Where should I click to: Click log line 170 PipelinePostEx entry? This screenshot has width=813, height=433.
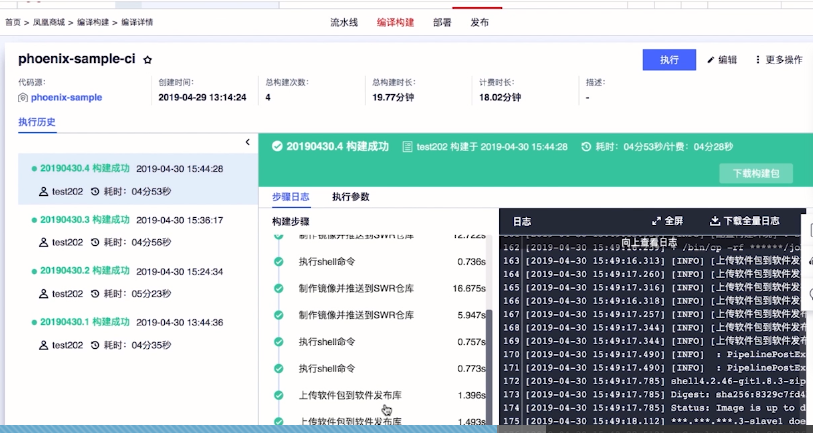pyautogui.click(x=654, y=355)
